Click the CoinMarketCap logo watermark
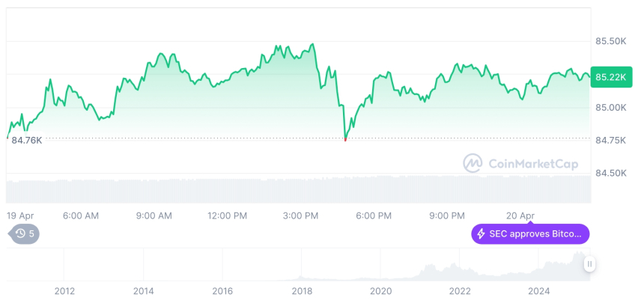 (x=473, y=163)
